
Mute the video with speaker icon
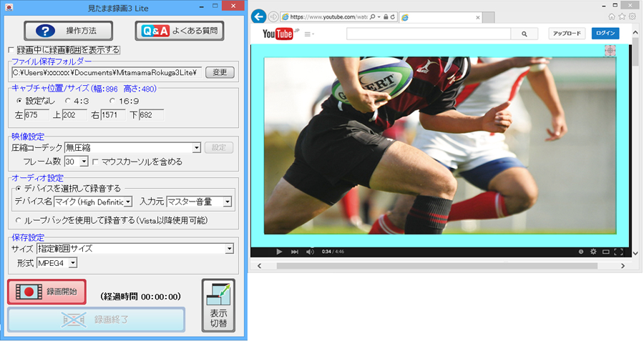310,252
